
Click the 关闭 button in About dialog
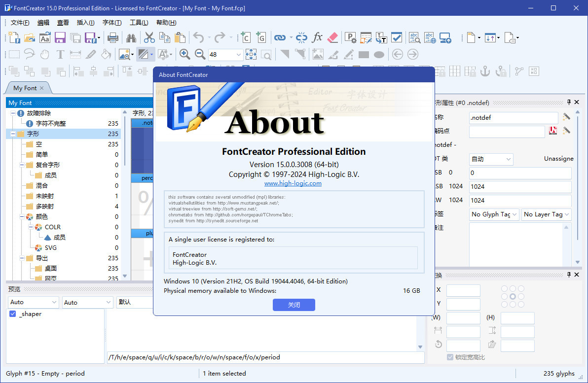coord(294,305)
